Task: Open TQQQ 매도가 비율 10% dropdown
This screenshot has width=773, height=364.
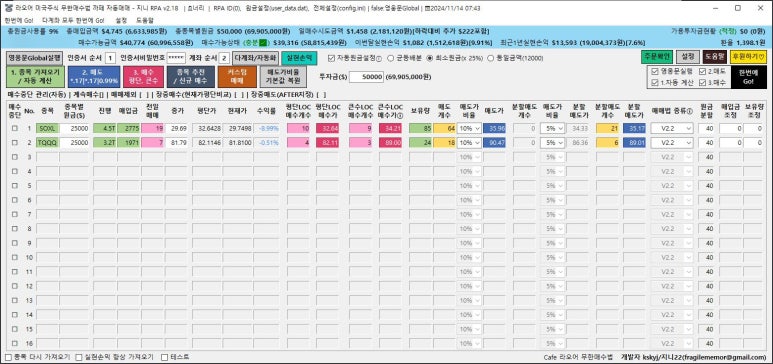Action: point(469,143)
